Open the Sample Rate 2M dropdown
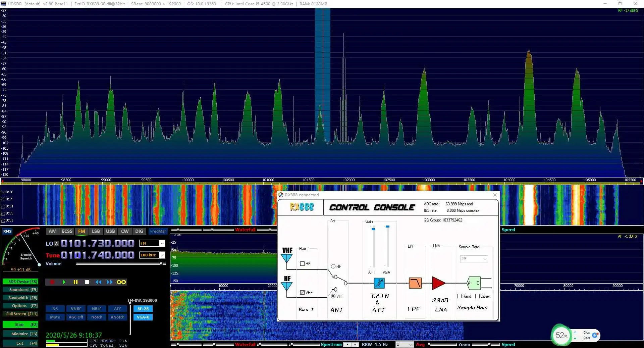Screen dimensions: 644x348 pyautogui.click(x=474, y=259)
